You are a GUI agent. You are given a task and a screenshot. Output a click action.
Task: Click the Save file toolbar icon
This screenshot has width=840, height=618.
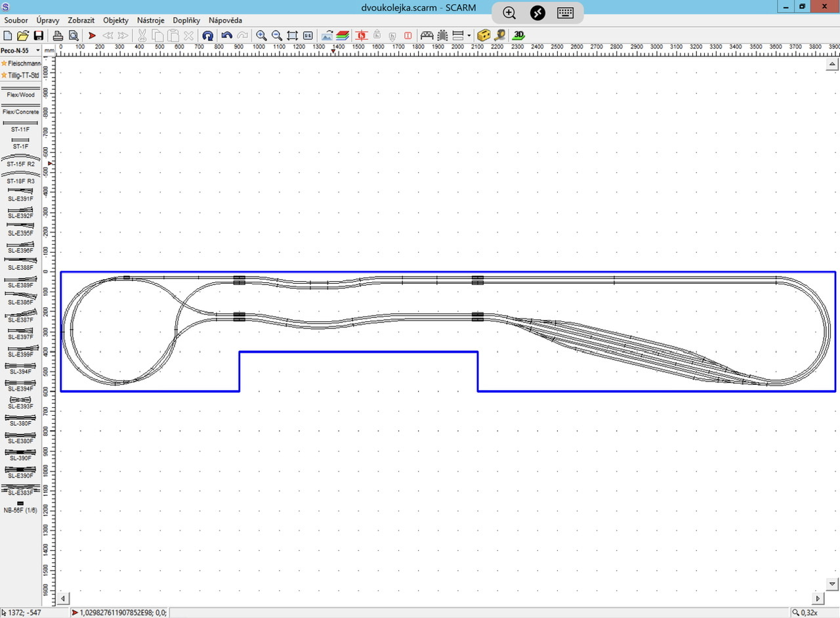39,35
